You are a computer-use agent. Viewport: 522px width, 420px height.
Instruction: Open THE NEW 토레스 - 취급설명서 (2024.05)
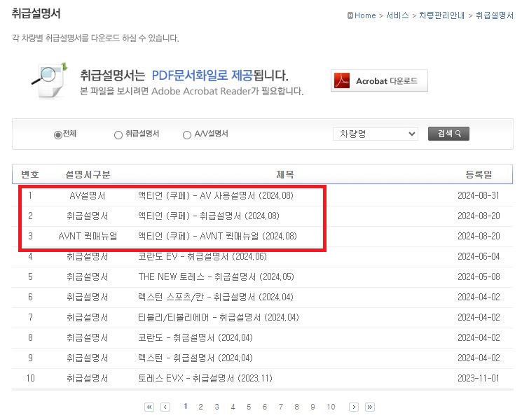[x=216, y=276]
